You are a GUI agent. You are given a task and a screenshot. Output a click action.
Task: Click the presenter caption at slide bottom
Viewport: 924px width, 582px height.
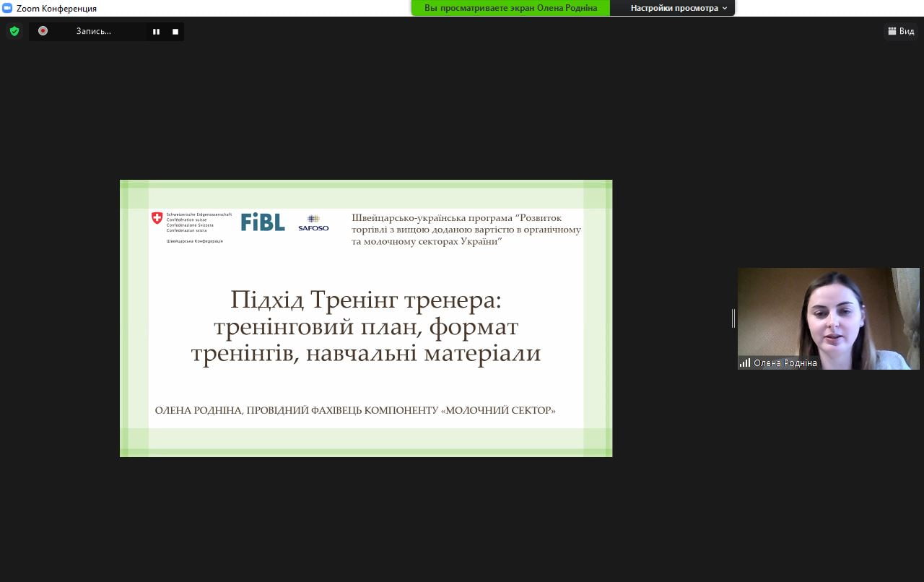[x=355, y=410]
